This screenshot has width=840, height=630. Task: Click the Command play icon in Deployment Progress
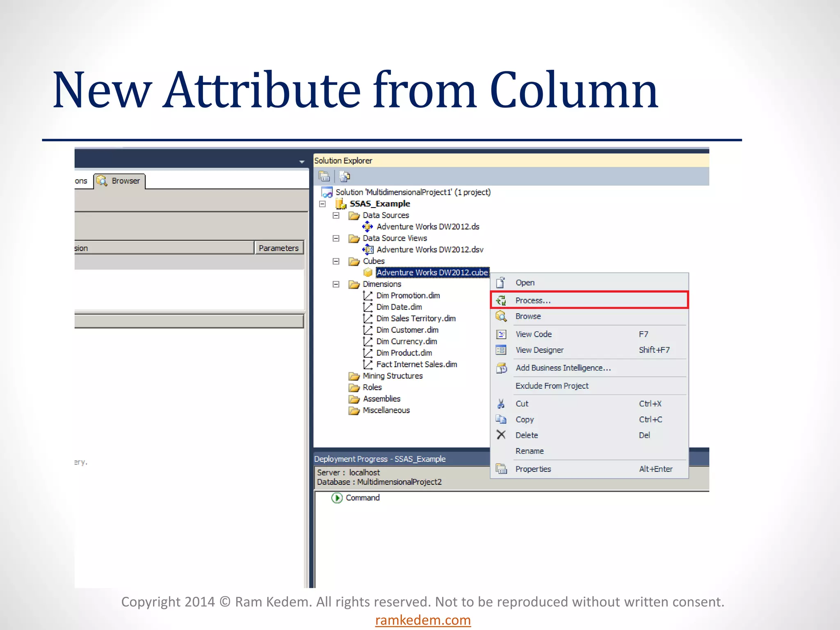pyautogui.click(x=337, y=498)
